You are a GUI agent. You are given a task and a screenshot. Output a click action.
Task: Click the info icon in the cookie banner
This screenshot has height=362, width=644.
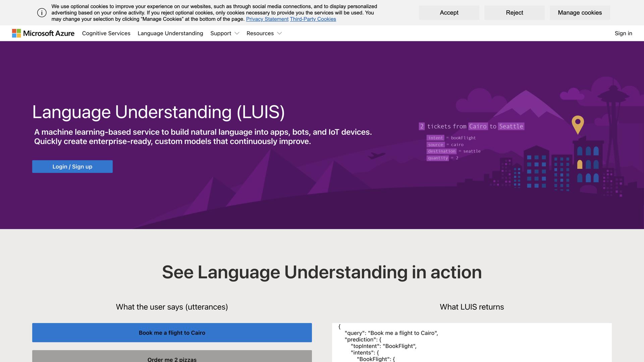coord(42,12)
